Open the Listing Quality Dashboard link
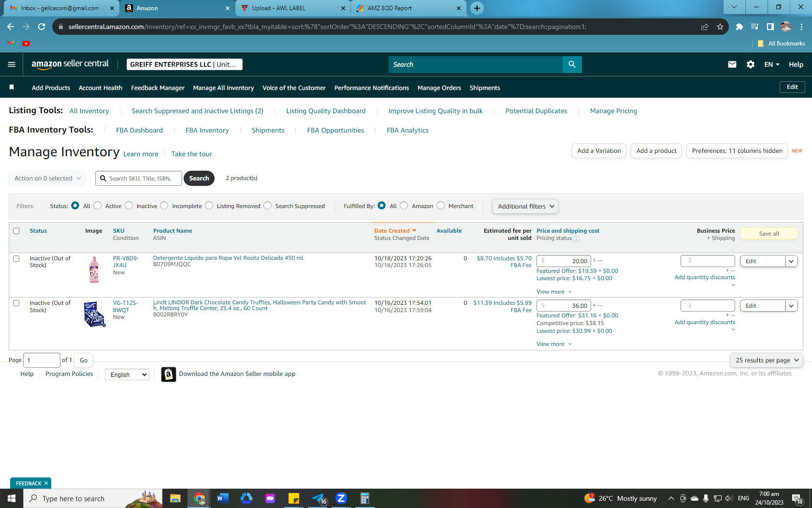The image size is (812, 508). [x=326, y=111]
